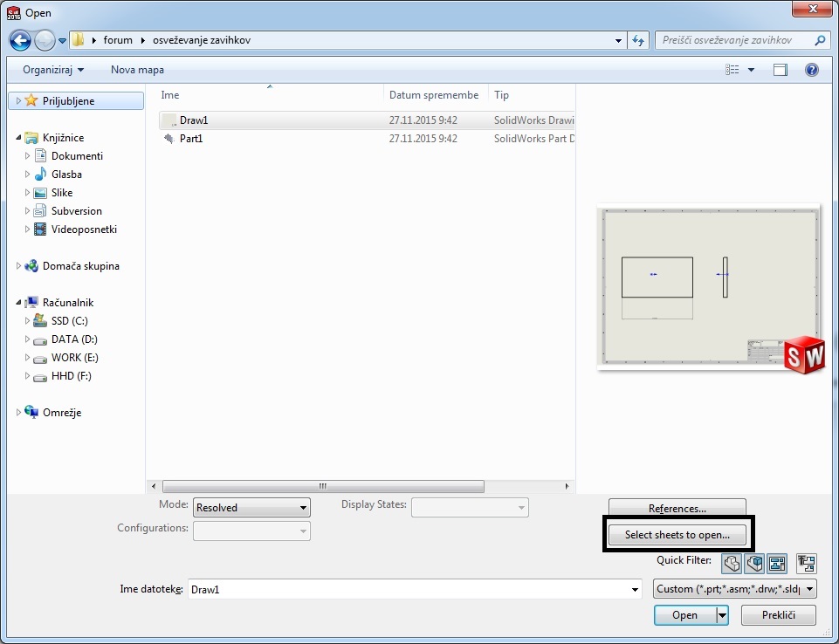Open the Mode dropdown showing Resolved
839x644 pixels.
[x=251, y=507]
